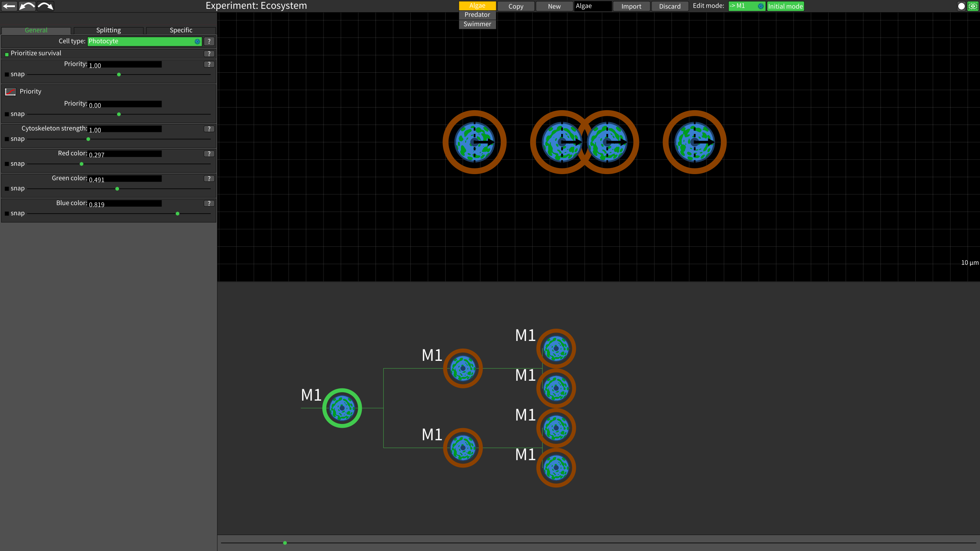Image resolution: width=980 pixels, height=551 pixels.
Task: Select Predator from the genome list
Action: (477, 15)
